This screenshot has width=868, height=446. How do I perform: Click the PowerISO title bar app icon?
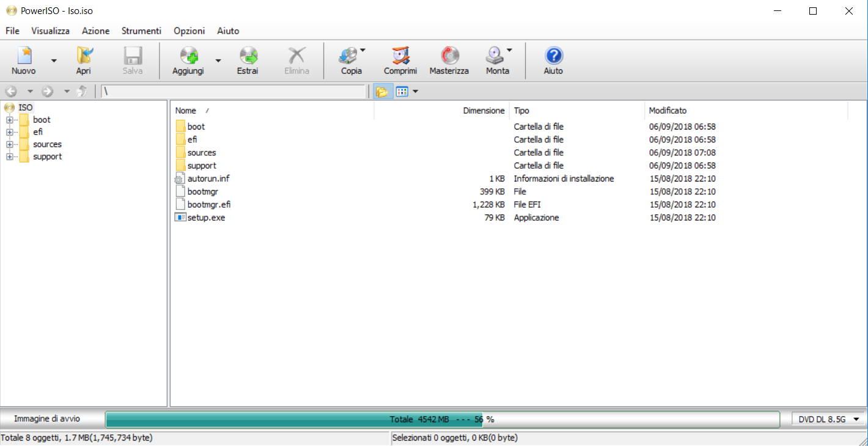(11, 11)
